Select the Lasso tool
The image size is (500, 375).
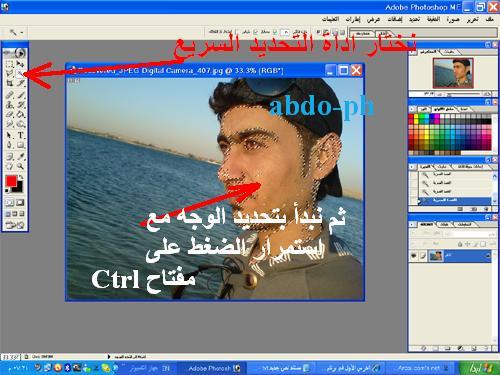tap(10, 73)
